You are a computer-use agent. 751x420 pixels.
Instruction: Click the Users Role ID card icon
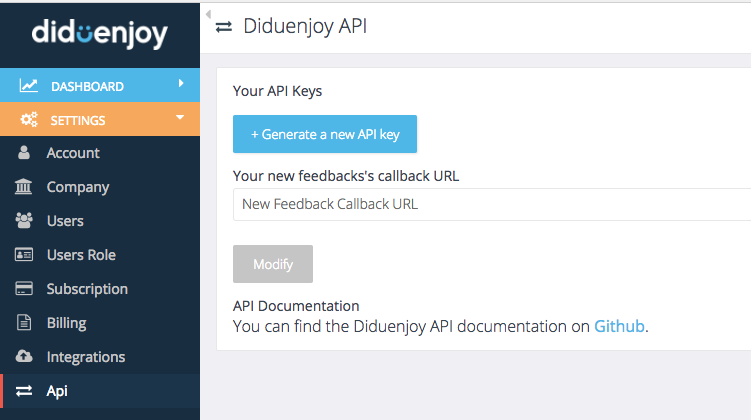(24, 254)
